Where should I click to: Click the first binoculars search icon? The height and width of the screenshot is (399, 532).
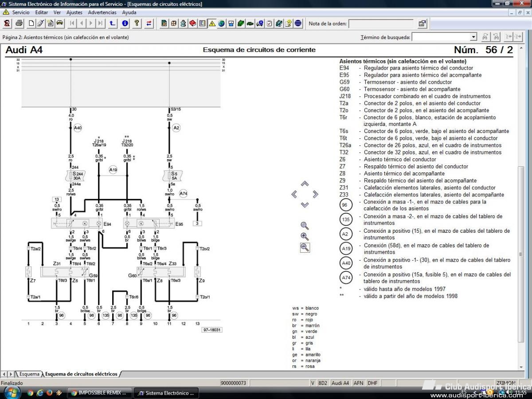tap(485, 37)
